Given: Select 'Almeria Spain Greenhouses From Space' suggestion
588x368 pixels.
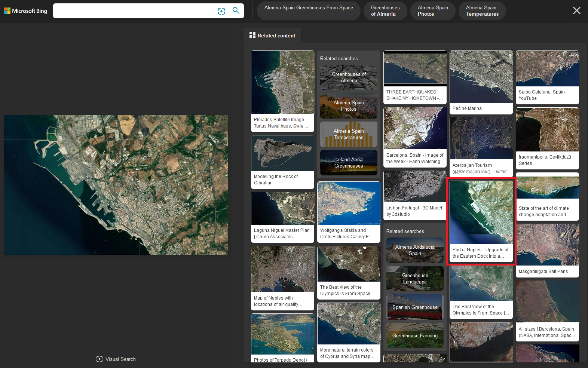Looking at the screenshot, I should pos(309,10).
